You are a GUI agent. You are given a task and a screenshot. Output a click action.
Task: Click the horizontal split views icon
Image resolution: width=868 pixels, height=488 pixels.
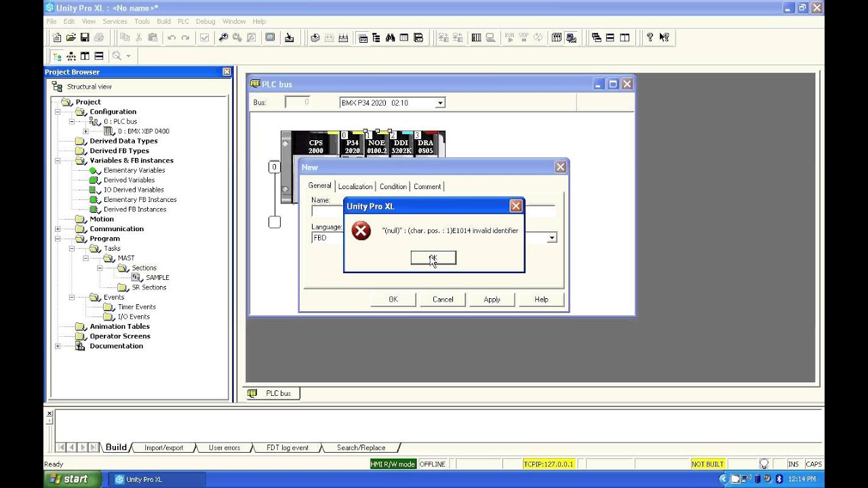tap(99, 56)
